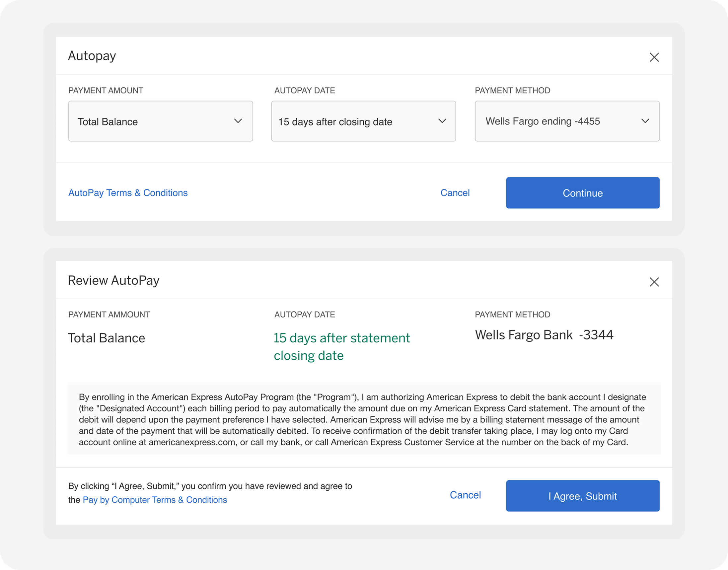Close the Autopay dialog with X
The width and height of the screenshot is (728, 570).
point(654,57)
